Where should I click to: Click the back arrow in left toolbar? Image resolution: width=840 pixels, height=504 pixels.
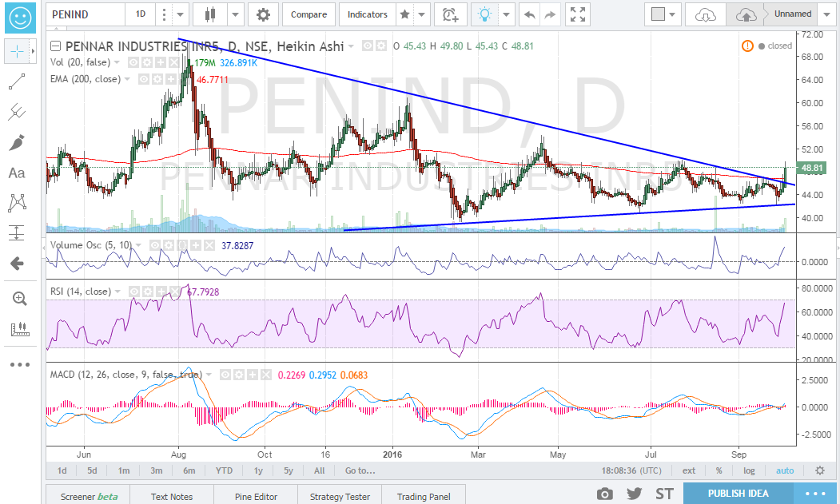click(x=17, y=264)
